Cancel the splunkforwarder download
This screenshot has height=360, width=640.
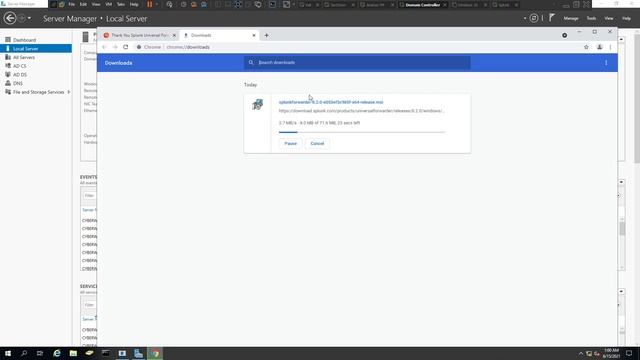point(317,144)
